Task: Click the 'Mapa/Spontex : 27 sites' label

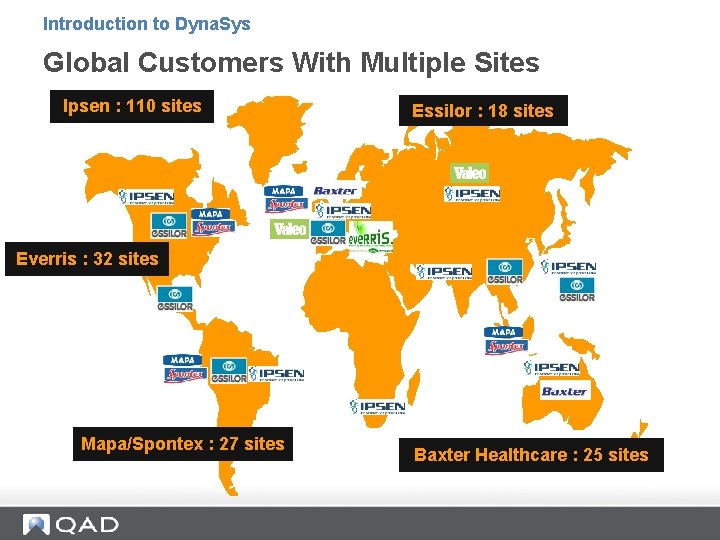Action: click(x=183, y=444)
